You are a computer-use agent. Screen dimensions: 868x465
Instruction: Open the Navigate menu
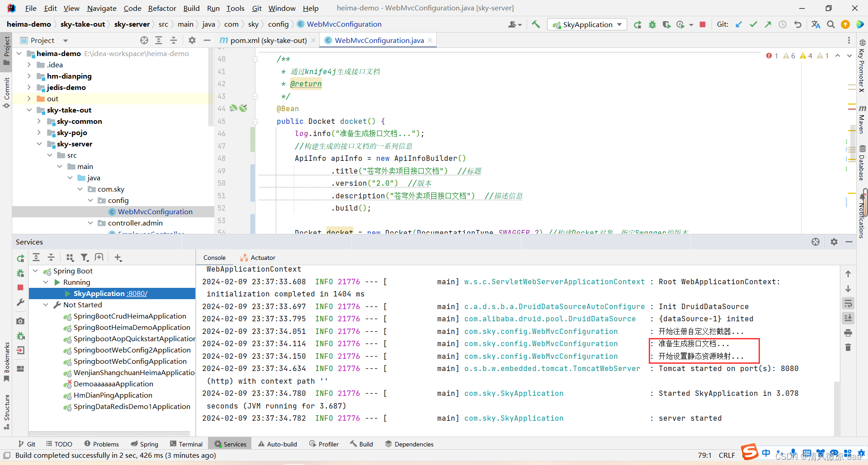point(102,8)
